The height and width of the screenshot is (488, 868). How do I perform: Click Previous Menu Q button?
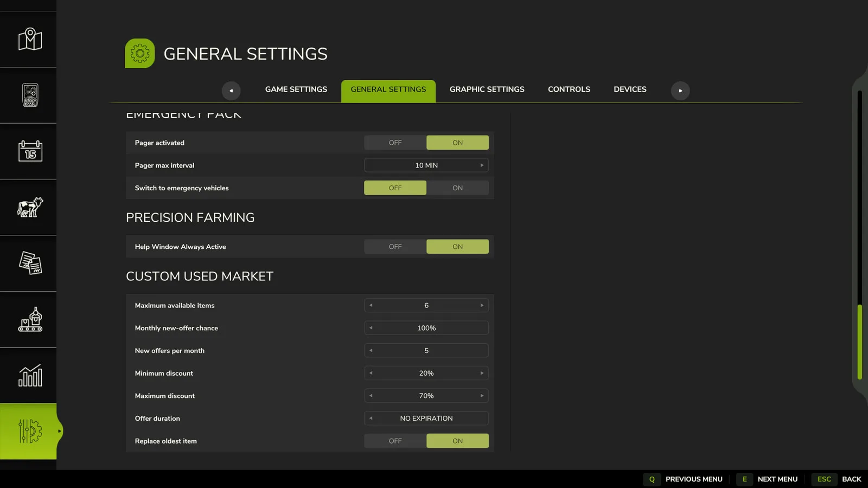[684, 479]
